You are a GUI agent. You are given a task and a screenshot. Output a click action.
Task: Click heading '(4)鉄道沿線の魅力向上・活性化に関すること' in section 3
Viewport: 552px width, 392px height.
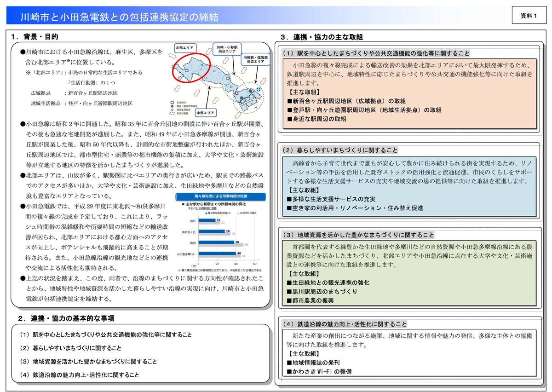[x=345, y=324]
